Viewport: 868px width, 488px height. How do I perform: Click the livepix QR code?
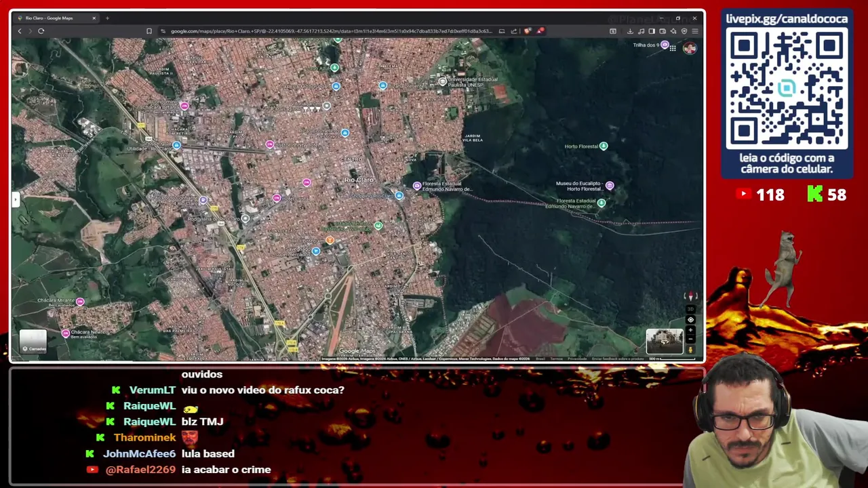point(787,88)
